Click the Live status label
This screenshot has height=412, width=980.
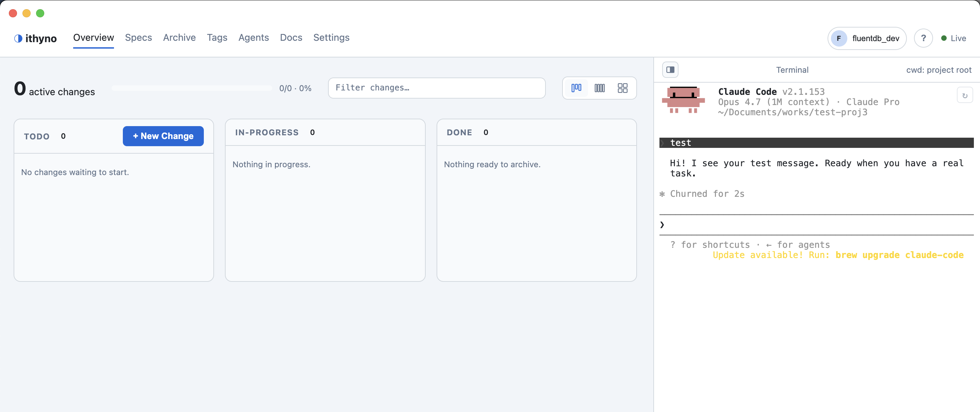click(958, 38)
